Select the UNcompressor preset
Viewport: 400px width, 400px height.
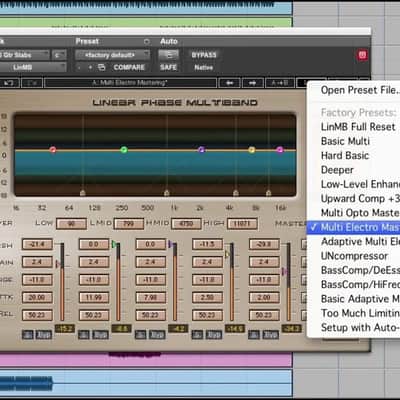tap(353, 256)
